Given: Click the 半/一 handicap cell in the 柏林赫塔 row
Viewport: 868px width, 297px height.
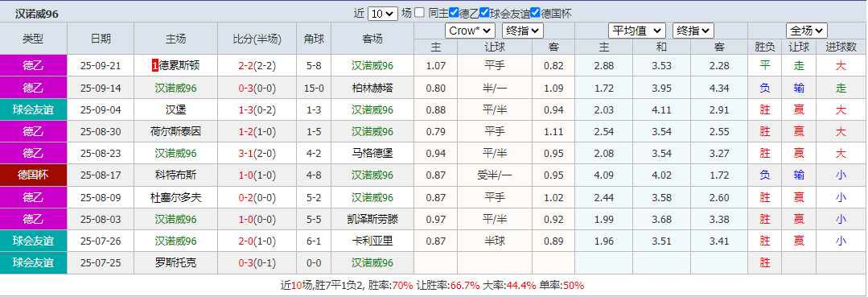Looking at the screenshot, I should pos(495,88).
